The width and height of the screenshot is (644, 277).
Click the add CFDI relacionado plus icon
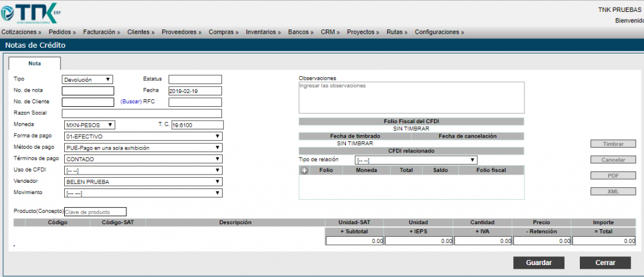304,170
